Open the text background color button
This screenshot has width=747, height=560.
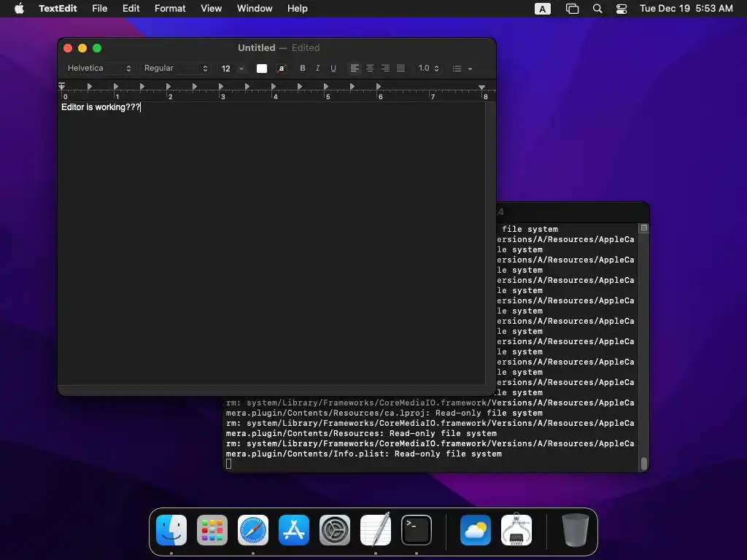tap(282, 68)
